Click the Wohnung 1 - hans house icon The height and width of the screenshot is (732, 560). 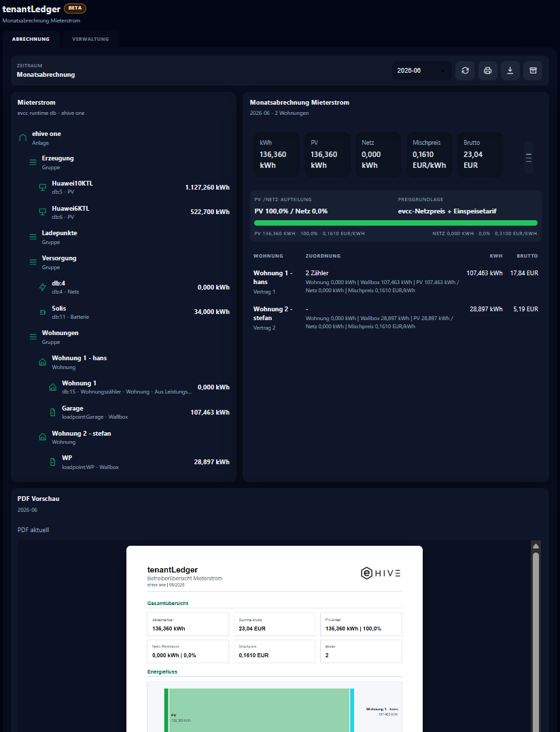coord(42,362)
